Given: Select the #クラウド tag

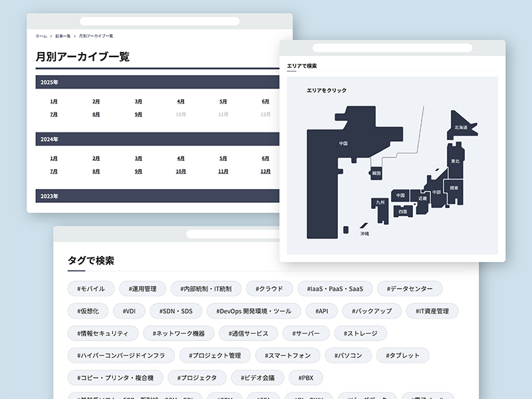Looking at the screenshot, I should pos(269,289).
